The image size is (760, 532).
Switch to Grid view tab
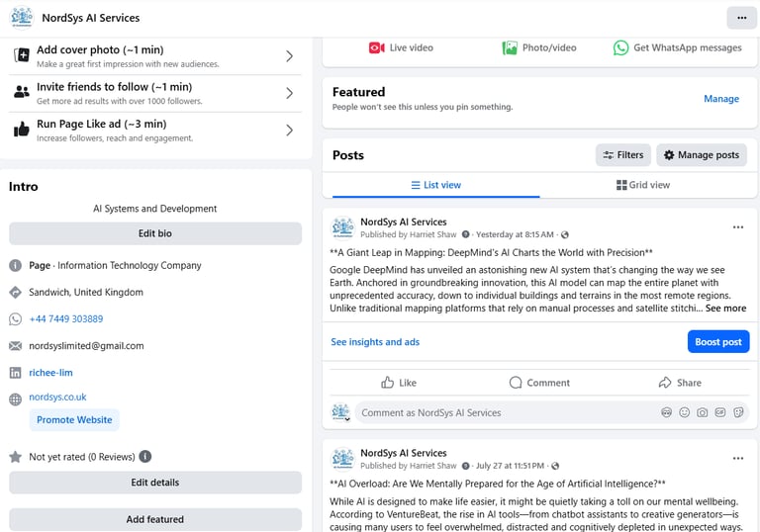tap(643, 185)
